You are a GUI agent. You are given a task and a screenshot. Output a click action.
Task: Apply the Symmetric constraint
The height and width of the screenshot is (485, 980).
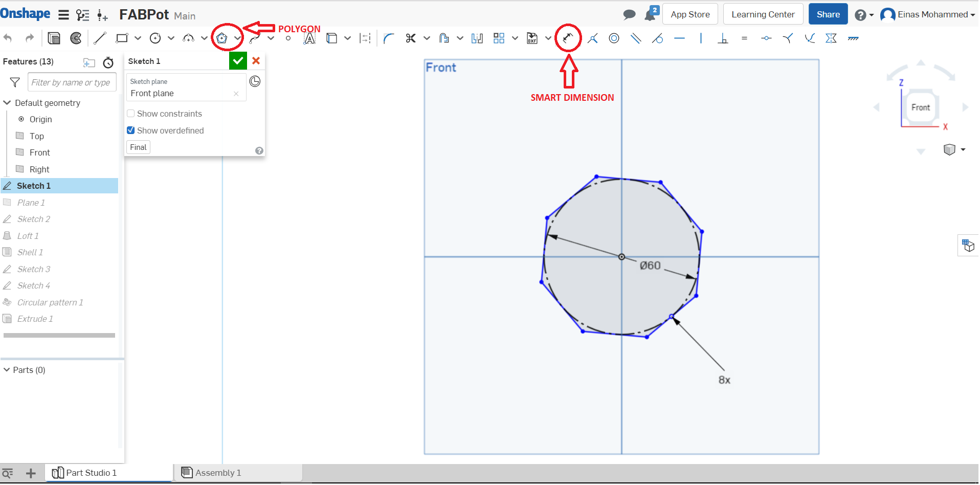click(831, 38)
